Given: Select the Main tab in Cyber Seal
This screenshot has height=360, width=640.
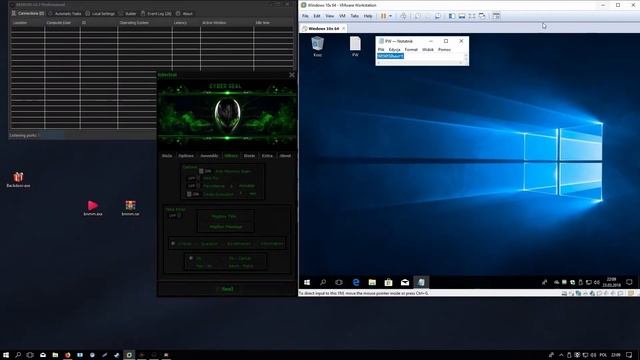Looking at the screenshot, I should tap(167, 156).
